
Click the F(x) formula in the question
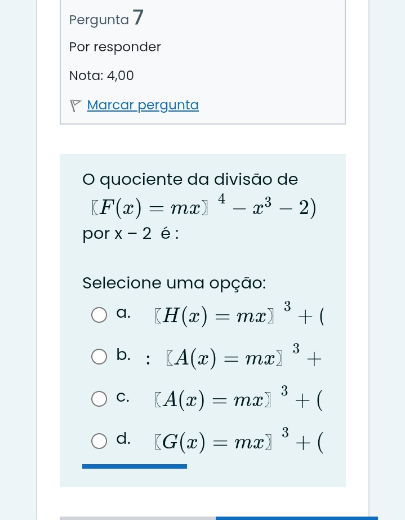point(203,207)
